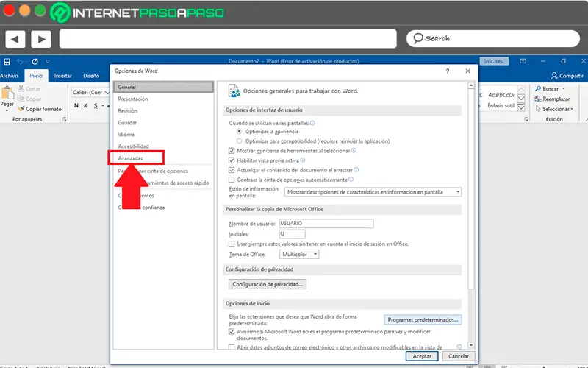
Task: Open the Portapapeles dialog launcher
Action: pyautogui.click(x=65, y=119)
